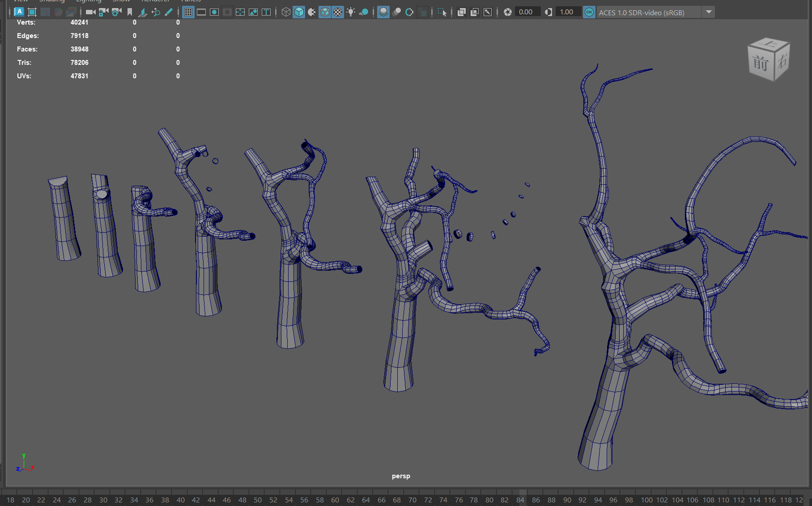The image size is (812, 506).
Task: Select the Grease Pencil tool icon
Action: [169, 12]
